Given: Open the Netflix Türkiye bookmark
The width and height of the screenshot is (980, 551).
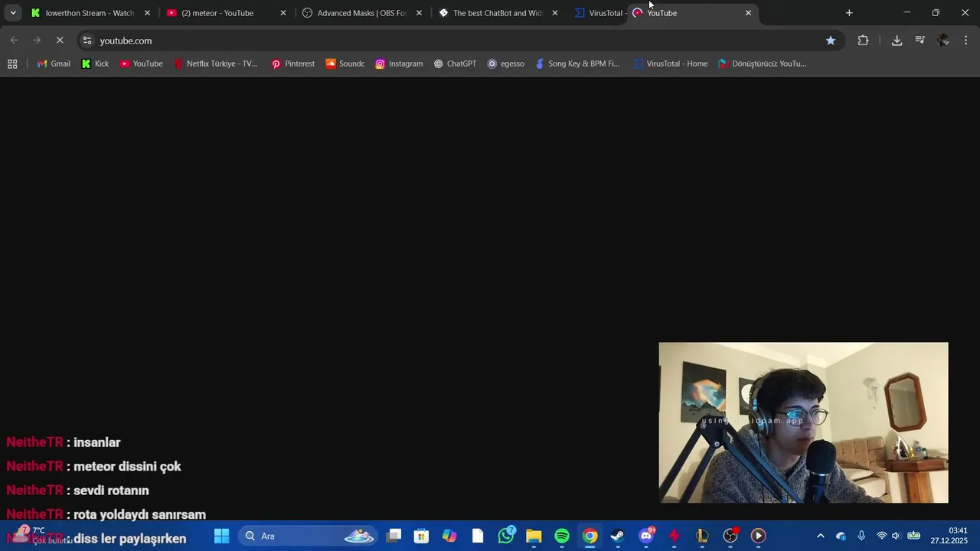Looking at the screenshot, I should point(215,64).
